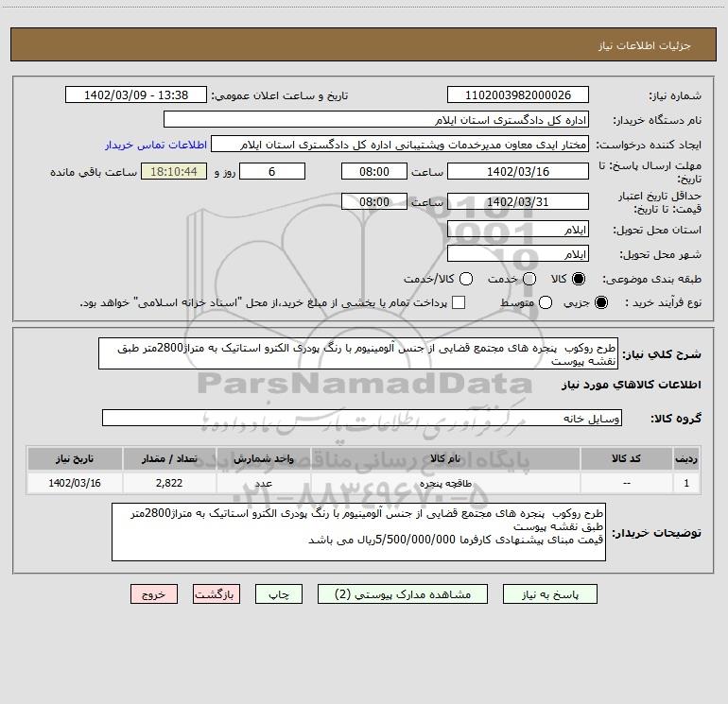Click the quantity cell 2,822

pyautogui.click(x=169, y=483)
